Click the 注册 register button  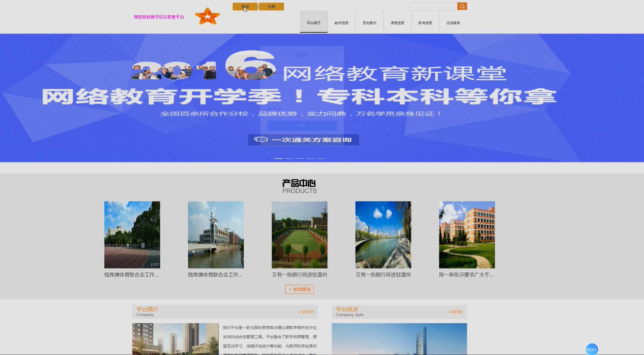(271, 6)
